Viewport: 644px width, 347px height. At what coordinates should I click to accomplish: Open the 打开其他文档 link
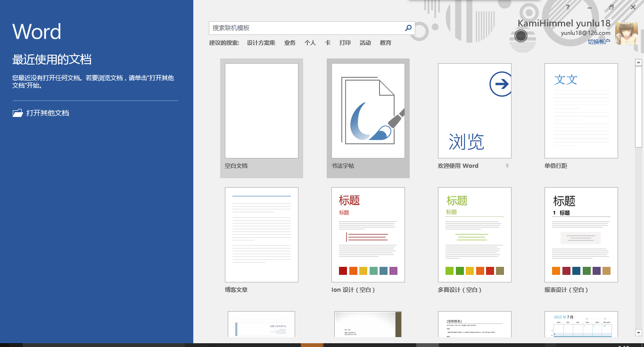[48, 113]
